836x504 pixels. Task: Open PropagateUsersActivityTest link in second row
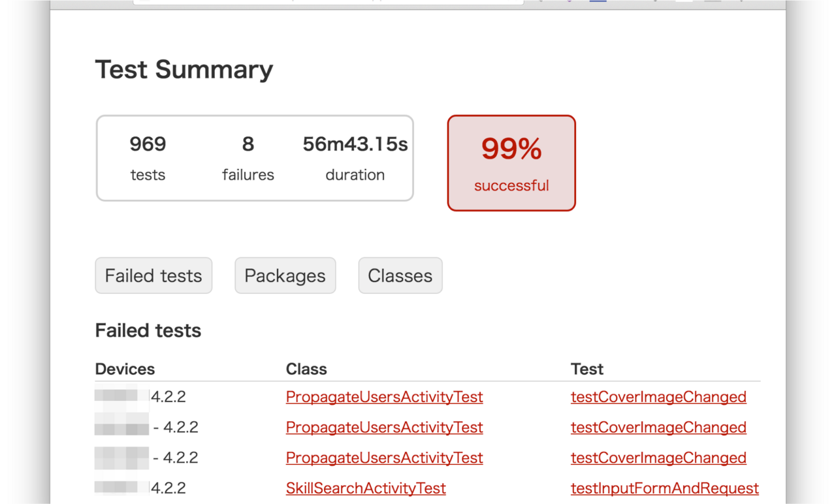tap(384, 428)
